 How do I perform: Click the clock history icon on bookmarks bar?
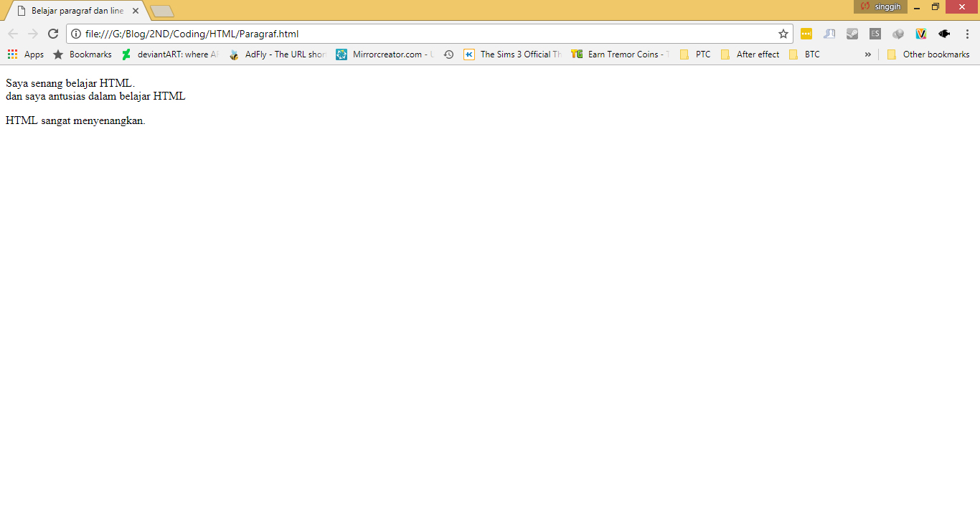(x=448, y=54)
